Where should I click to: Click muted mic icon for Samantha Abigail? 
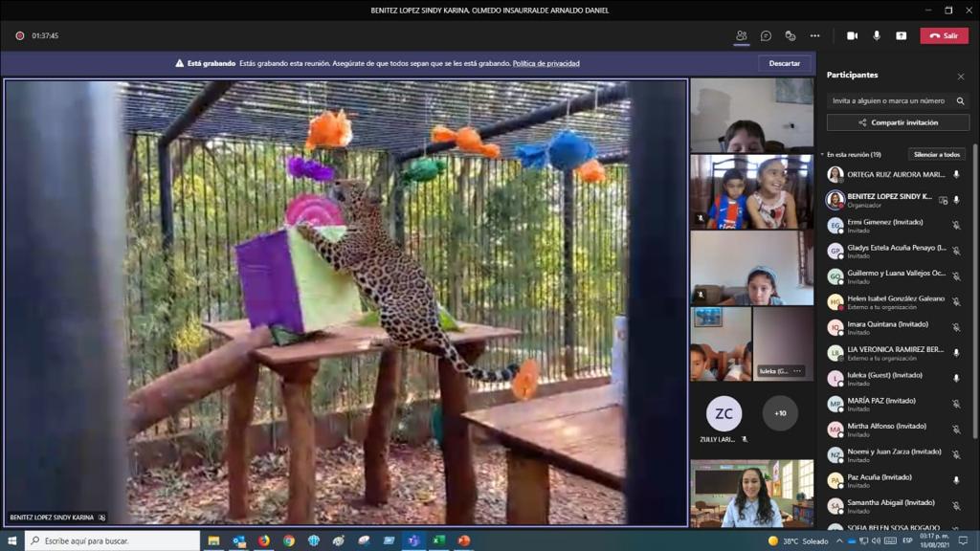(956, 506)
